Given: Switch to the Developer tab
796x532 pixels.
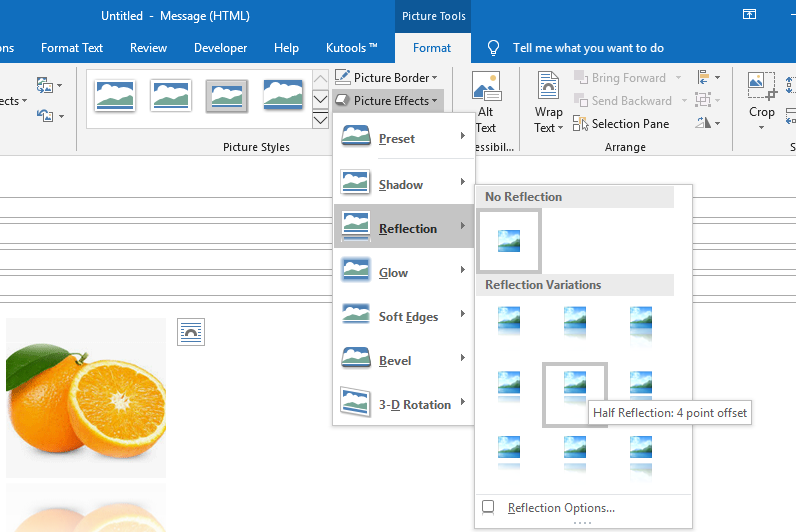Looking at the screenshot, I should pos(220,48).
